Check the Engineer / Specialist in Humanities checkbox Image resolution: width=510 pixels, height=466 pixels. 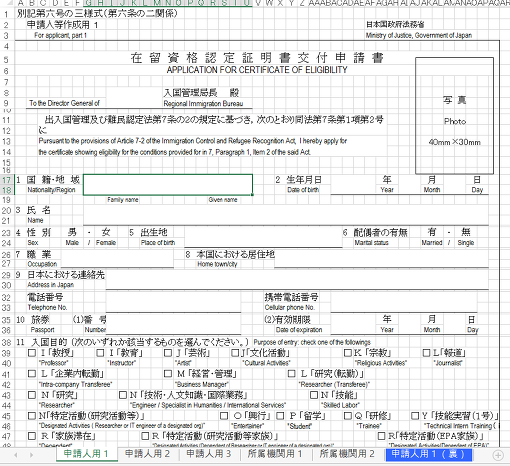tap(123, 395)
